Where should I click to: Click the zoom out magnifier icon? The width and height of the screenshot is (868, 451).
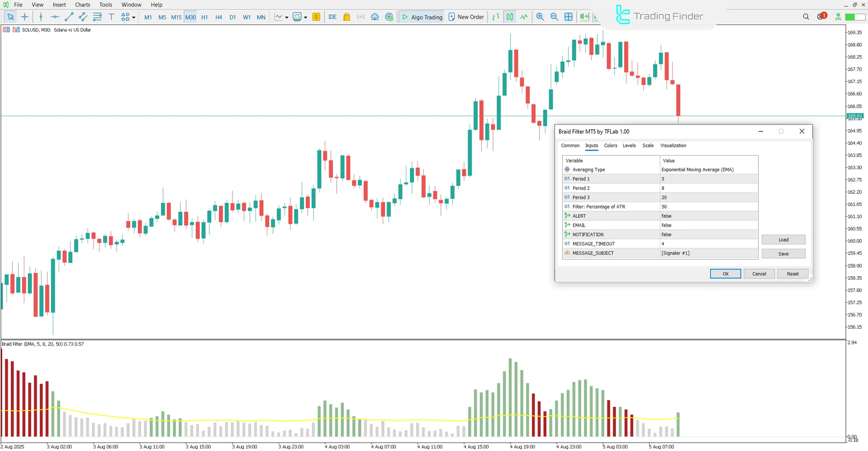(554, 17)
